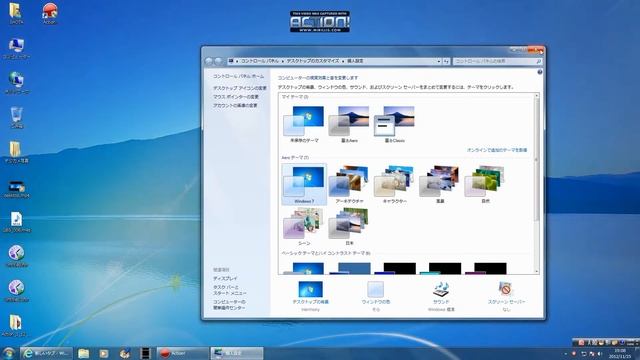Select the Japan (日本) theme
The width and height of the screenshot is (640, 360).
coord(349,227)
